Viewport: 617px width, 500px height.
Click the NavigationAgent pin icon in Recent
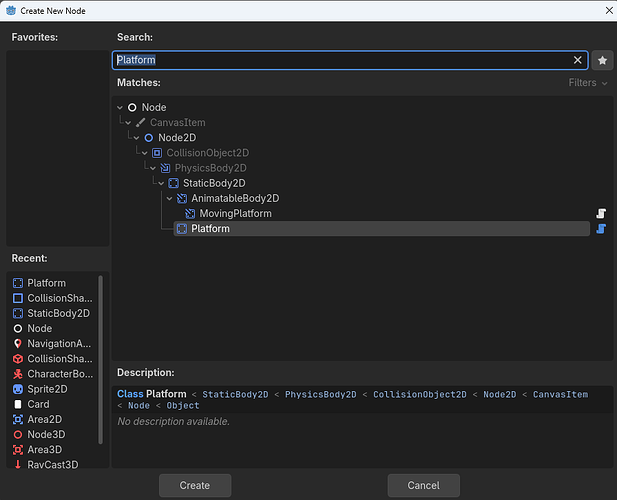pos(18,343)
